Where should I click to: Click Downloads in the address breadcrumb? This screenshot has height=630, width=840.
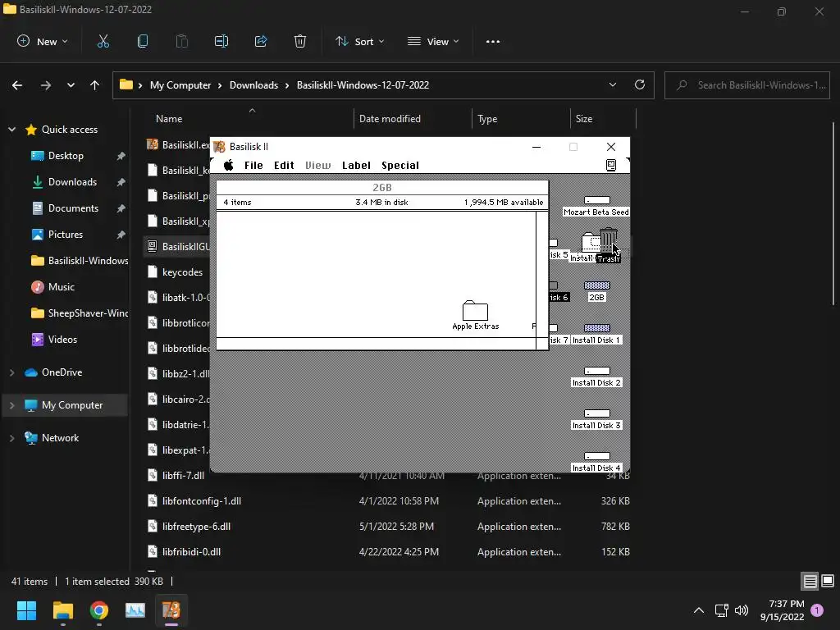pyautogui.click(x=254, y=85)
